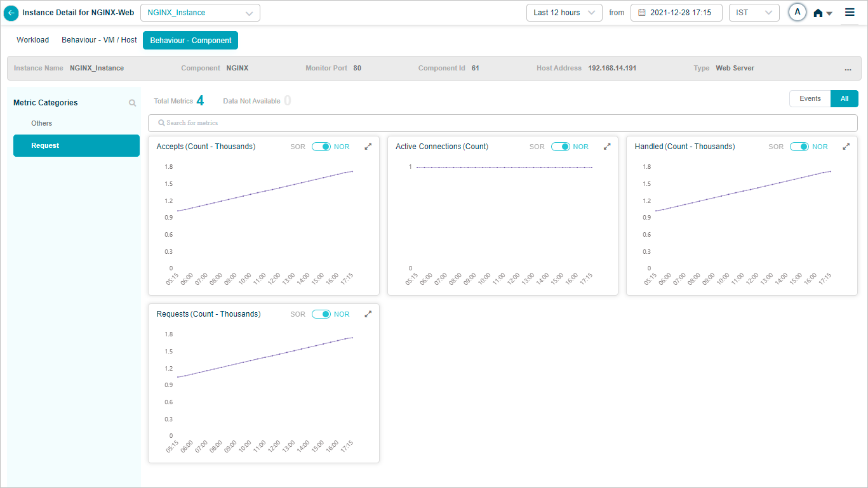
Task: Toggle SOR/NOR switch on Accepts chart
Action: point(321,147)
